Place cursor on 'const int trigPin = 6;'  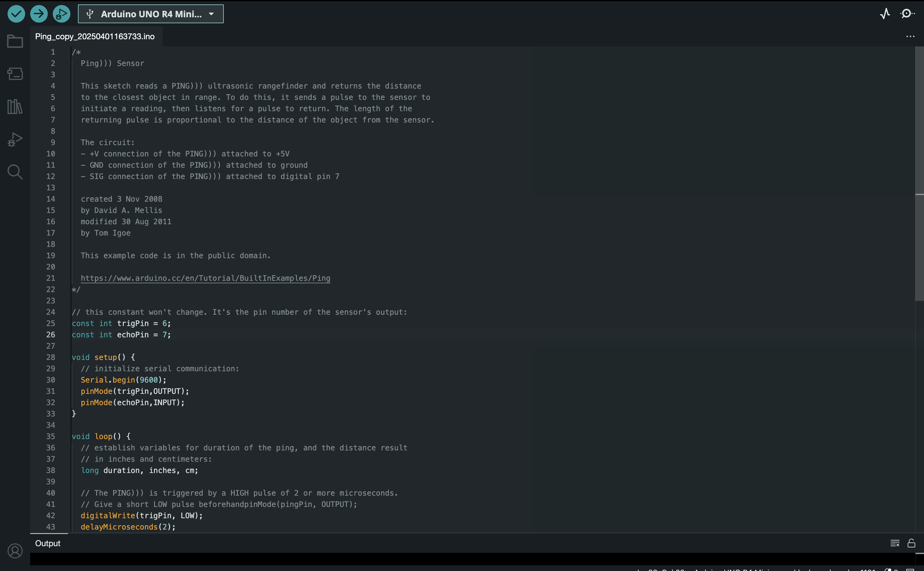point(121,324)
